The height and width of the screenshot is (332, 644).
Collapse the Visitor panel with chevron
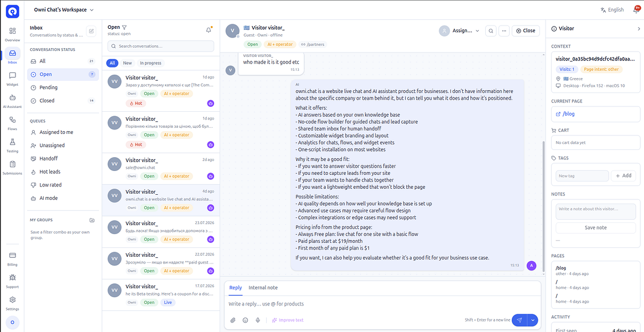point(638,29)
